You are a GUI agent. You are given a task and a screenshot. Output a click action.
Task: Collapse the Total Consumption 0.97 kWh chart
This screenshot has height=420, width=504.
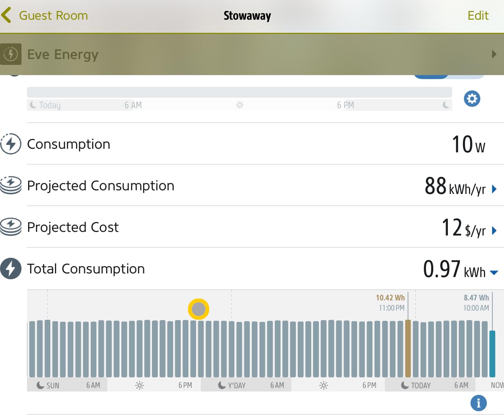494,272
